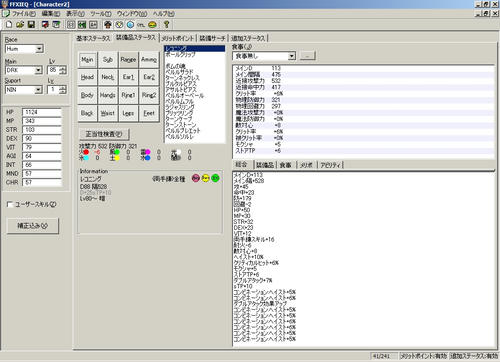
Task: Select the 食事 lower tab
Action: coord(285,165)
